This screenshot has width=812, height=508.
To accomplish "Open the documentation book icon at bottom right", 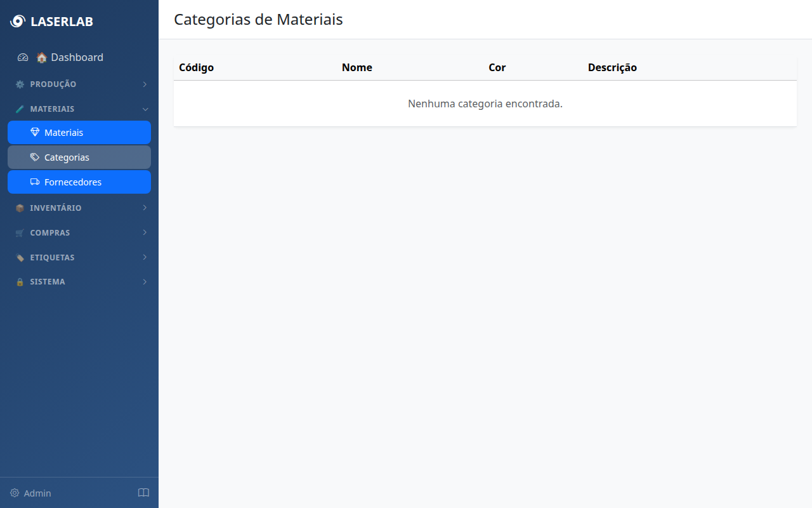I will pos(143,493).
